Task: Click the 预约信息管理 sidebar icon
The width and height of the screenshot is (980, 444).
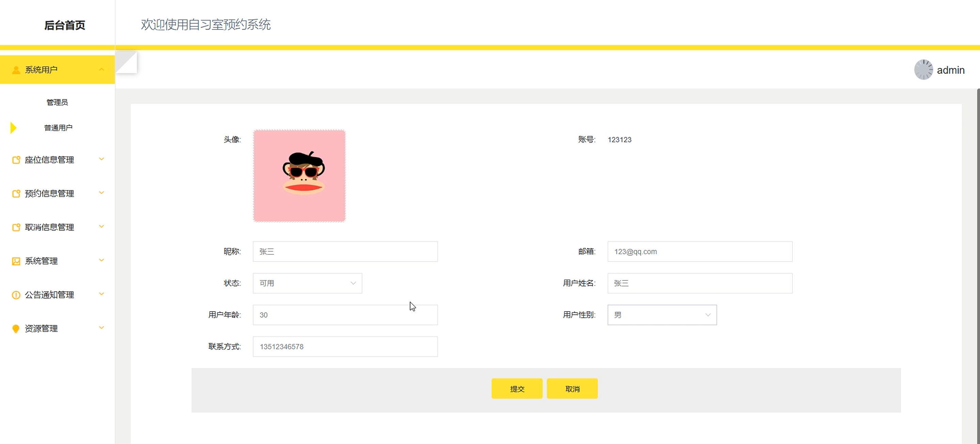Action: tap(16, 194)
